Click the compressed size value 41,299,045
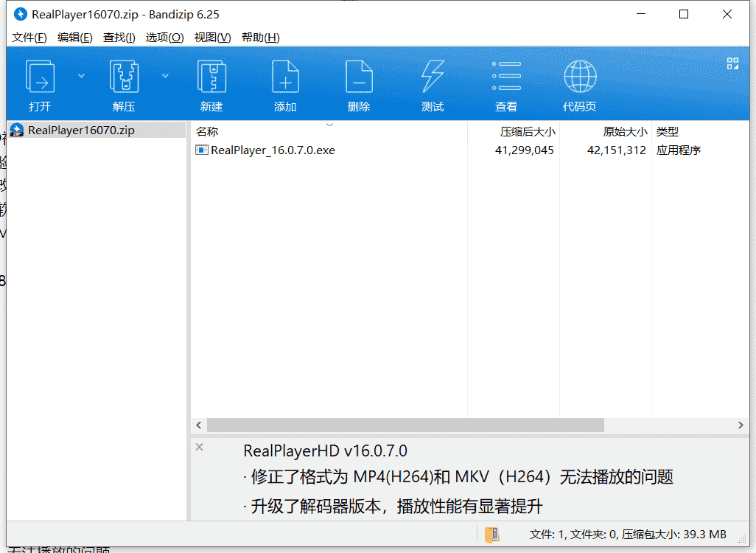The height and width of the screenshot is (553, 756). 524,150
